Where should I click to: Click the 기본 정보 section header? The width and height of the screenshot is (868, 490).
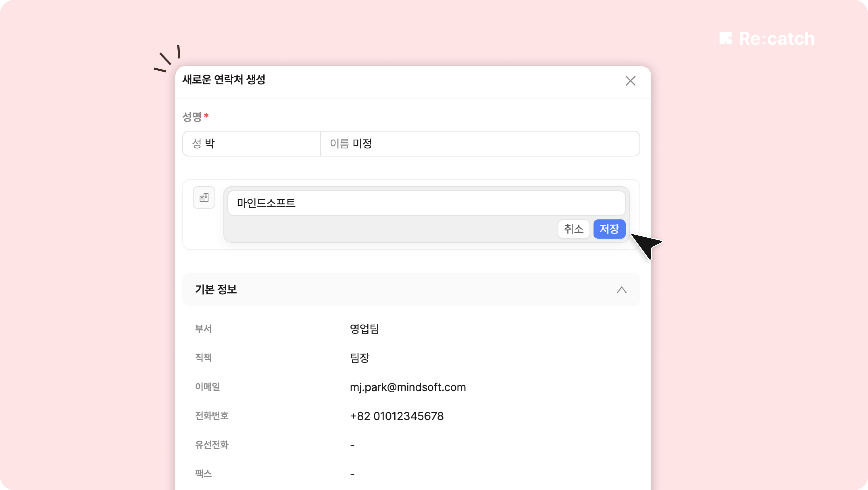pos(216,289)
